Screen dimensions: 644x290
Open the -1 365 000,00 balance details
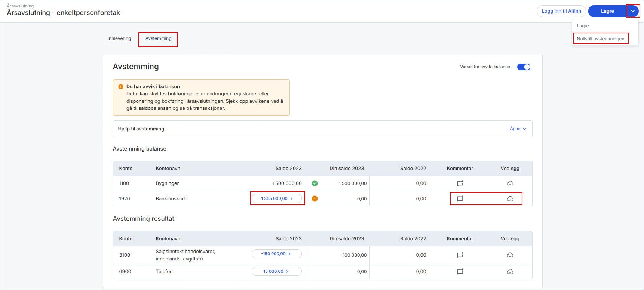[276, 198]
